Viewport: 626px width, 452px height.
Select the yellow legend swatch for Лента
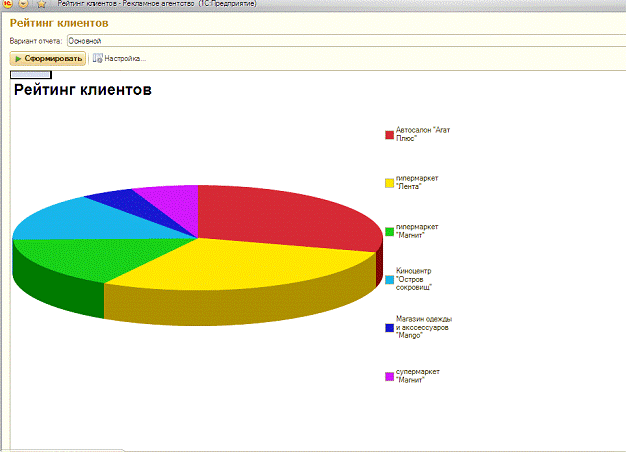click(x=390, y=183)
